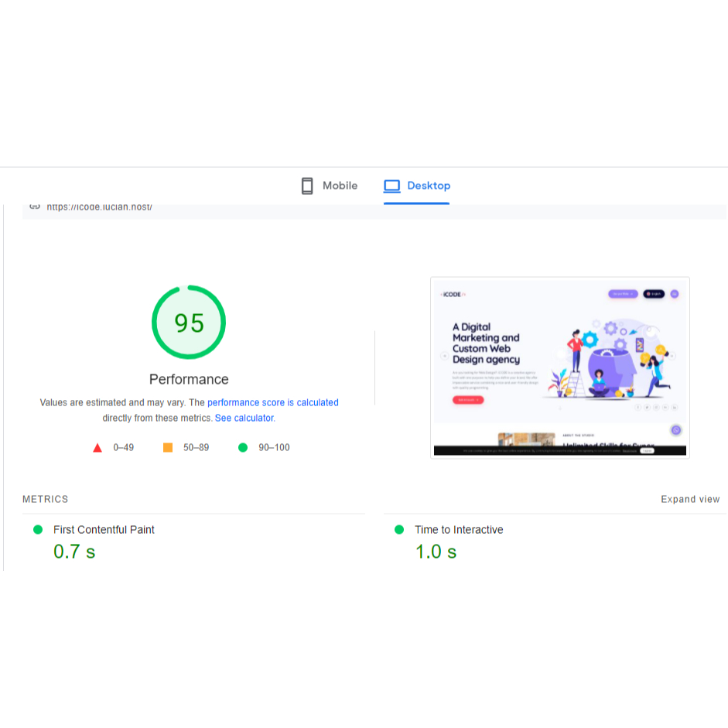Click the '50–89' score range label
Image resolution: width=728 pixels, height=728 pixels.
pos(196,448)
